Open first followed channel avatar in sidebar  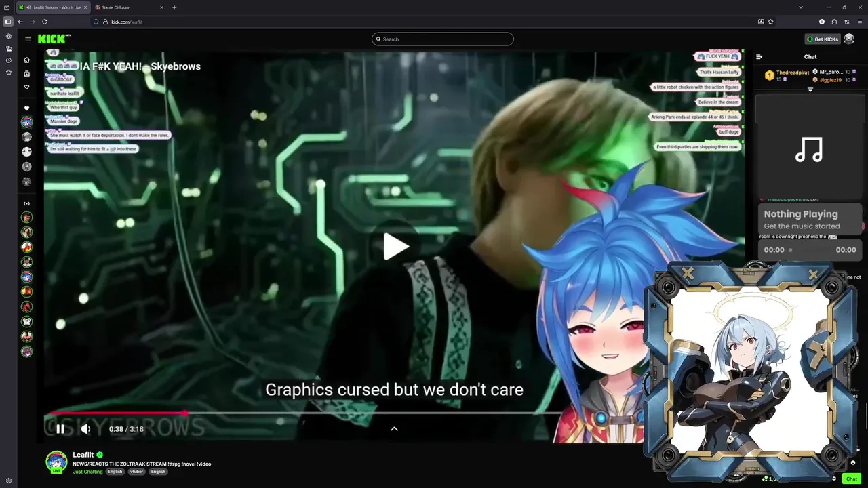tap(26, 122)
